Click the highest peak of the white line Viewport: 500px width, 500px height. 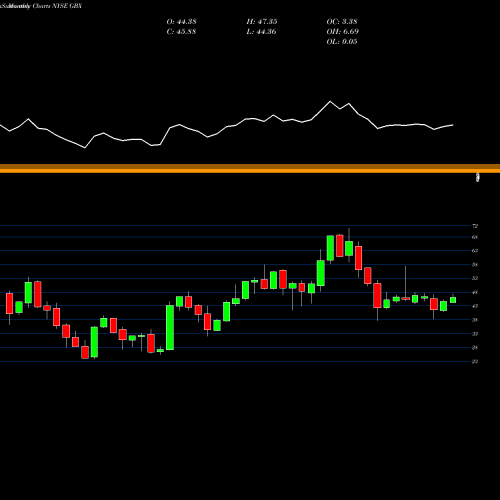[330, 101]
